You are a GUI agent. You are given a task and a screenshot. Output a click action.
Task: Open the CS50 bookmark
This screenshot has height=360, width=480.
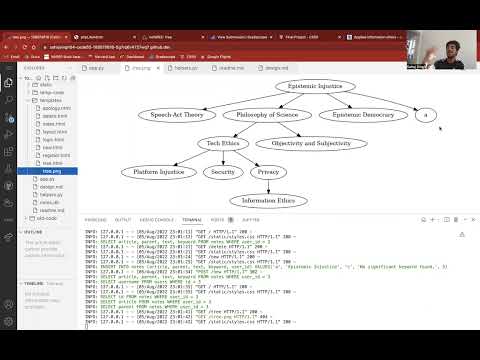pyautogui.click(x=189, y=57)
